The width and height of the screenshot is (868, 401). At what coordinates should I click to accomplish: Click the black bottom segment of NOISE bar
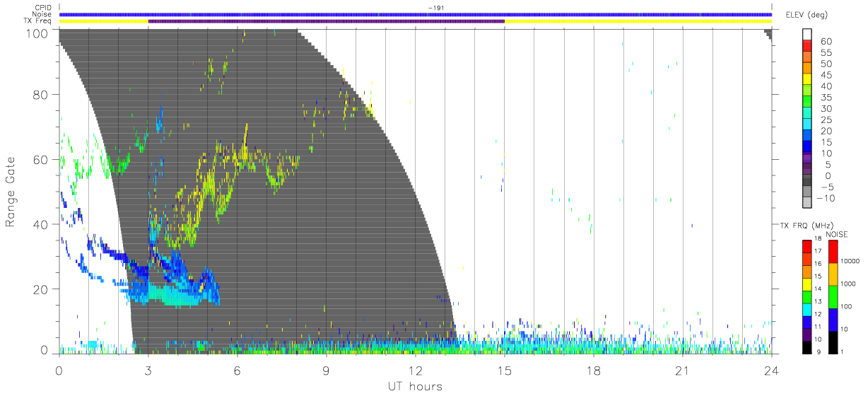click(x=833, y=342)
